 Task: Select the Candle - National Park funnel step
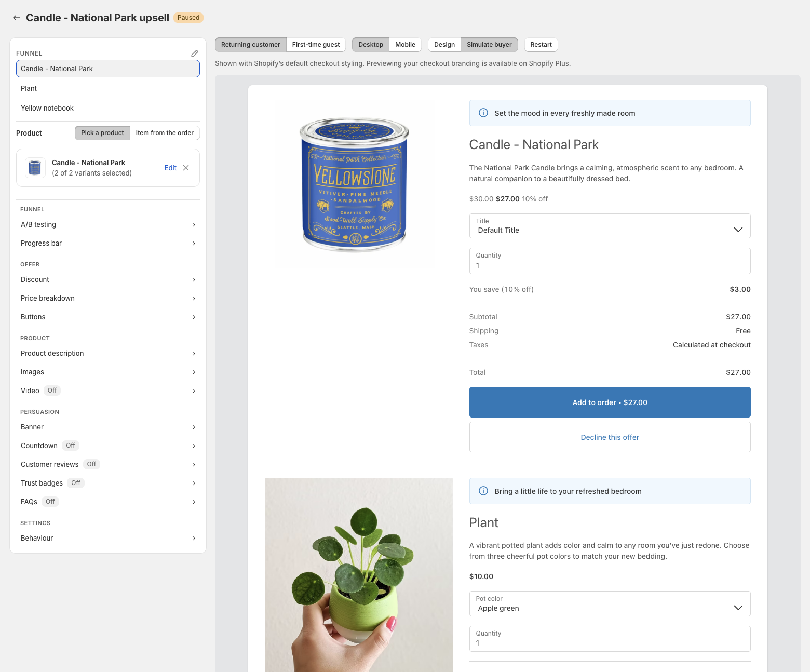tap(108, 69)
